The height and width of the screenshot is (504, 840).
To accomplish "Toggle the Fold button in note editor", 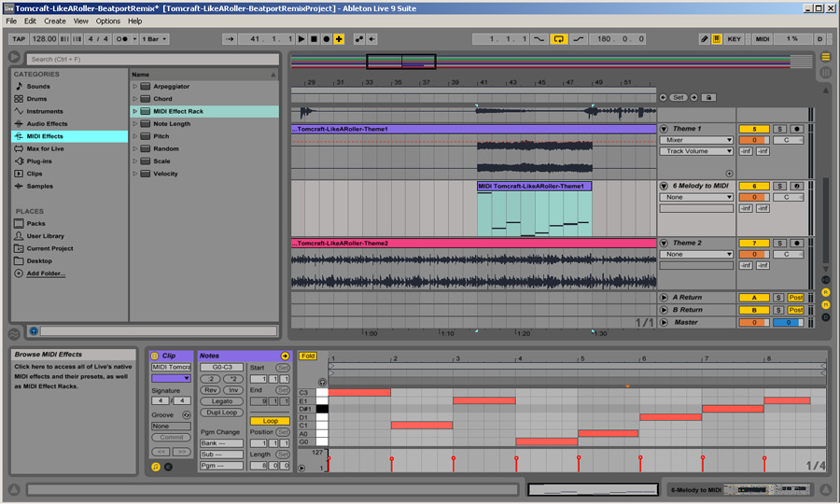I will (x=307, y=356).
